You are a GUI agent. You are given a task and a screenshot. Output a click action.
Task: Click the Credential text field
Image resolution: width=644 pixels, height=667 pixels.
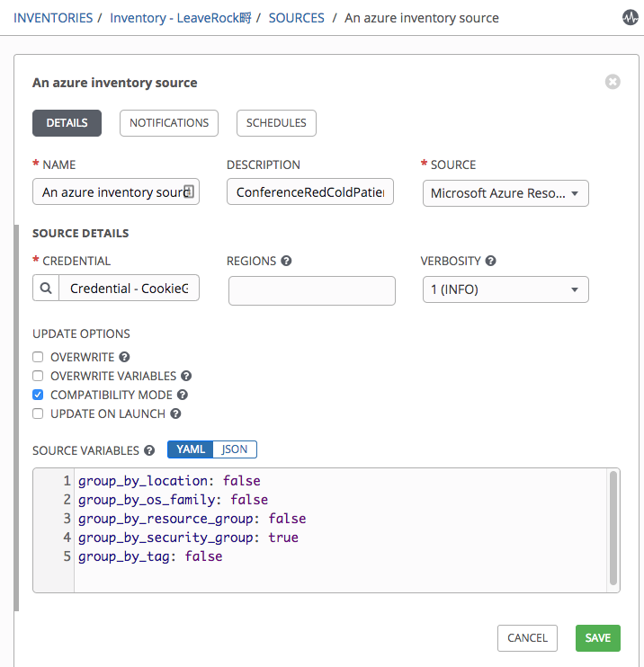tap(129, 288)
